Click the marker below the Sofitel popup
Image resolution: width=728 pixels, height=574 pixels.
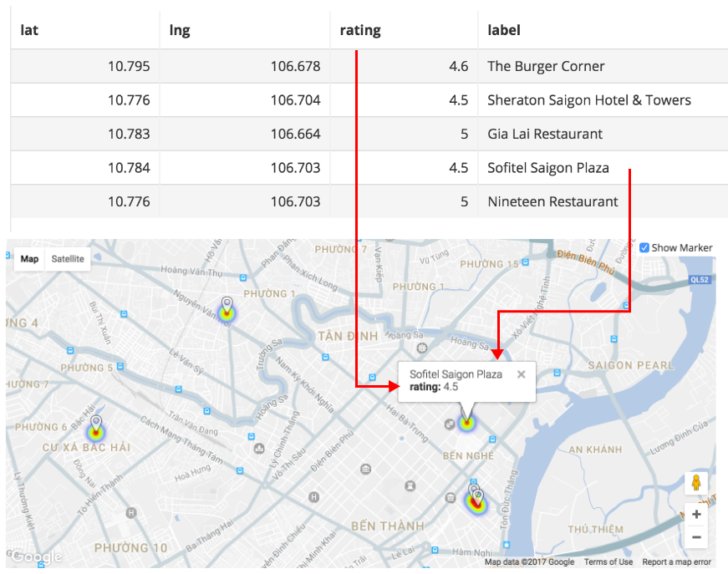466,421
